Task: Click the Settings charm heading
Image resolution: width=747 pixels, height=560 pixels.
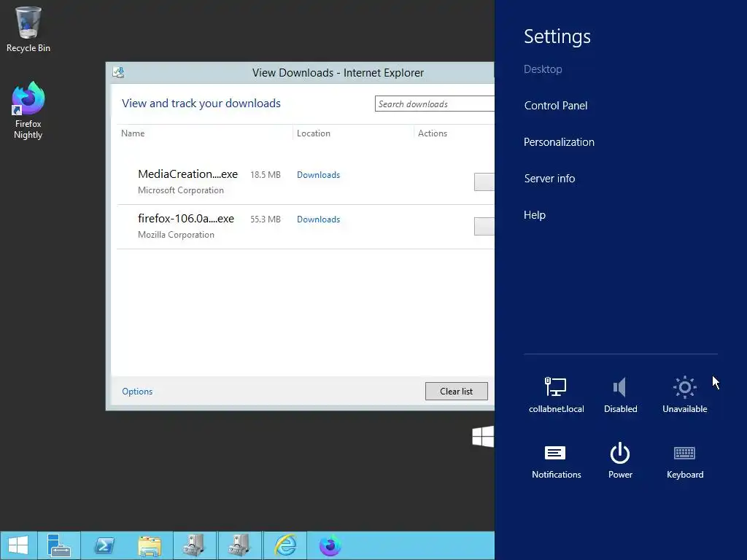Action: pyautogui.click(x=557, y=36)
